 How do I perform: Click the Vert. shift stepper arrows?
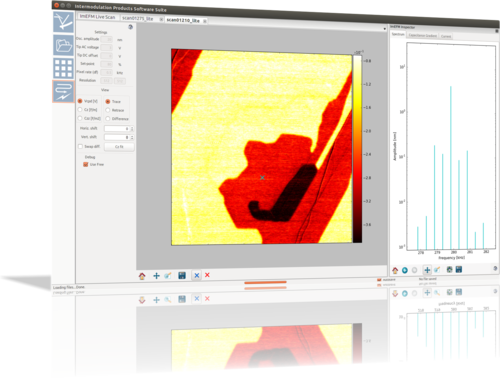[132, 137]
